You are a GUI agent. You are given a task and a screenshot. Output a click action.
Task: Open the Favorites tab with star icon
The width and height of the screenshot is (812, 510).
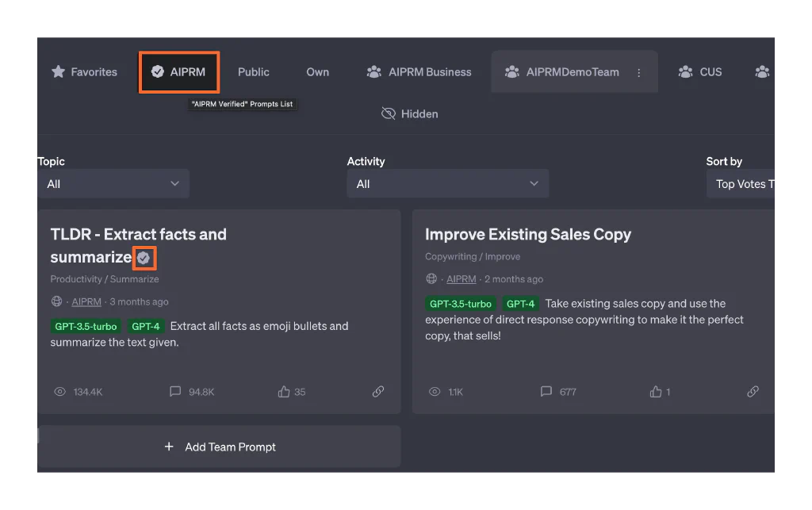84,72
